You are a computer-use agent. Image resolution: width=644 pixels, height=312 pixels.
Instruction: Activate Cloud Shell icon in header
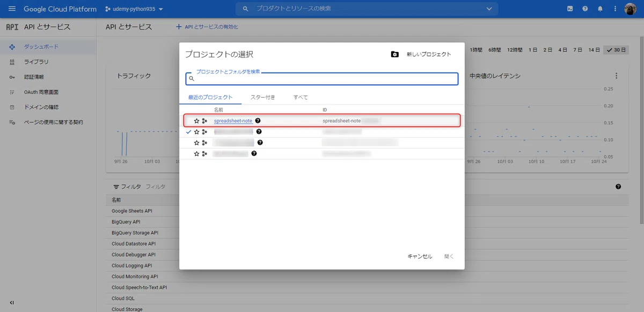pos(570,9)
